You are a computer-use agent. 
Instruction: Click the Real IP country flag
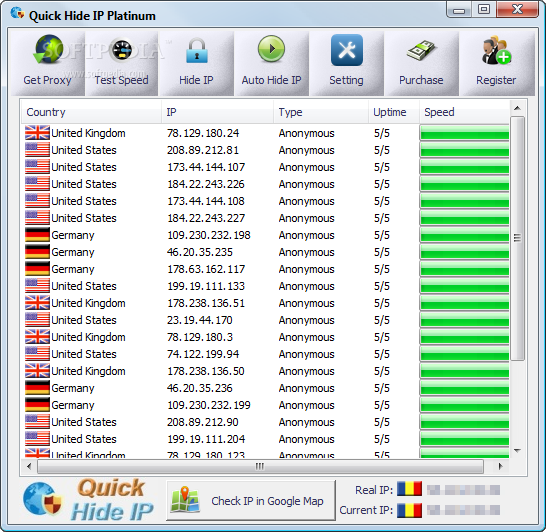[x=410, y=489]
